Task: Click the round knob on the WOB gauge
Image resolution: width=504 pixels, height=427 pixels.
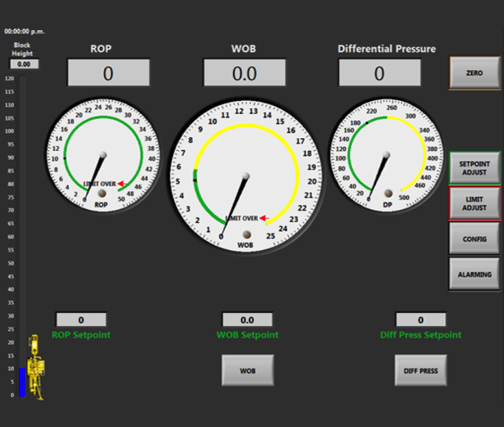Action: pyautogui.click(x=247, y=234)
